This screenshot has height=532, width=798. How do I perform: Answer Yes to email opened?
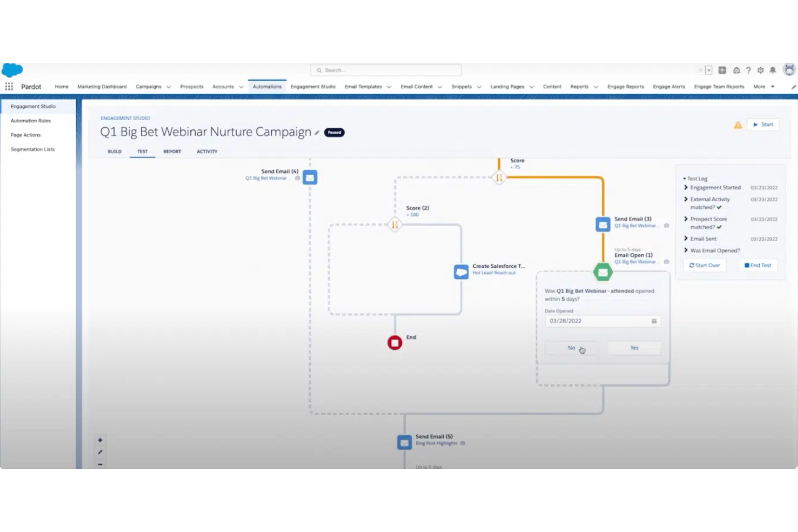[634, 348]
